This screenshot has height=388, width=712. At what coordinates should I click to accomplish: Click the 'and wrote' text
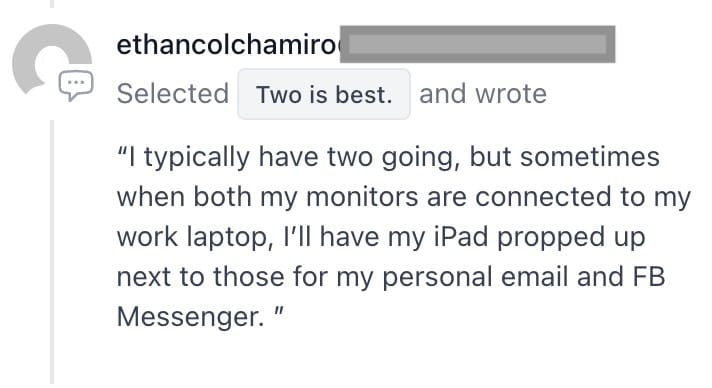(x=483, y=94)
